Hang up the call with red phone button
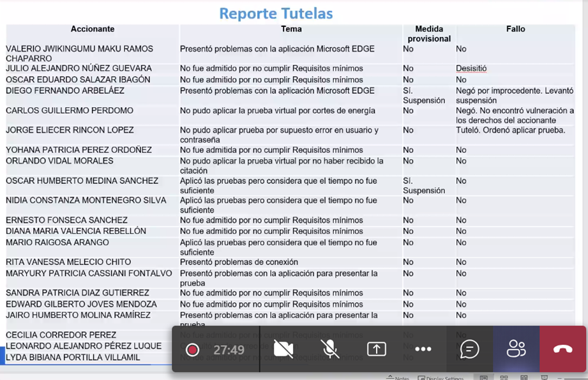The width and height of the screenshot is (588, 380). (x=563, y=349)
